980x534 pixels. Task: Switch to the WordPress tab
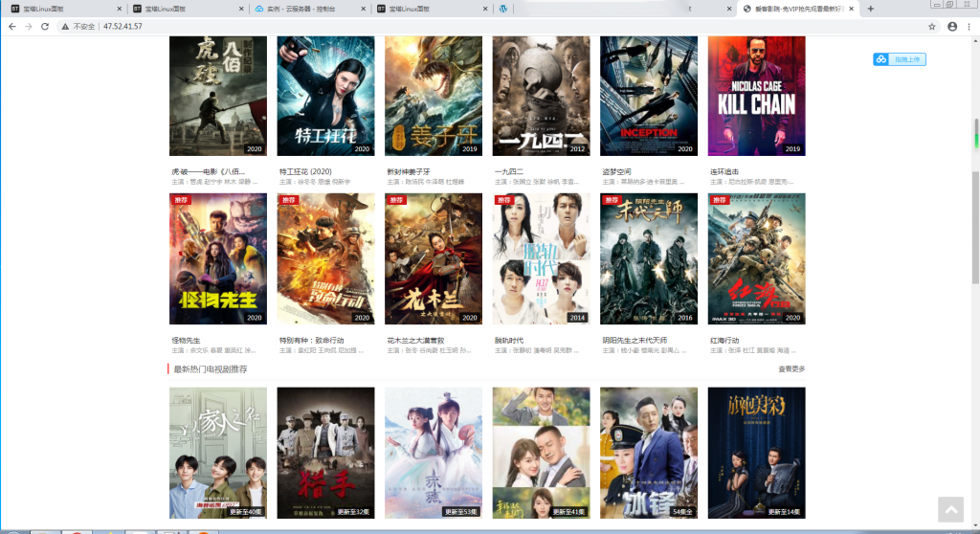tap(503, 9)
